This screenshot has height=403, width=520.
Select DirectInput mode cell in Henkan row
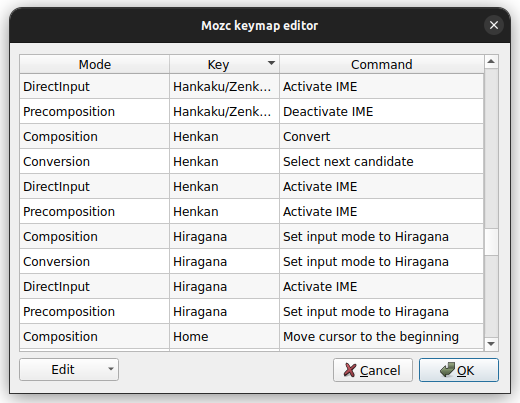(x=95, y=186)
